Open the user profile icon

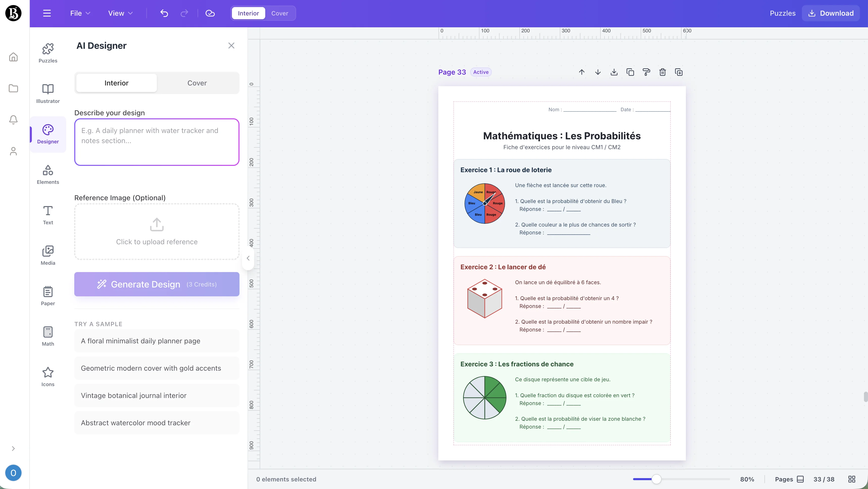[13, 151]
